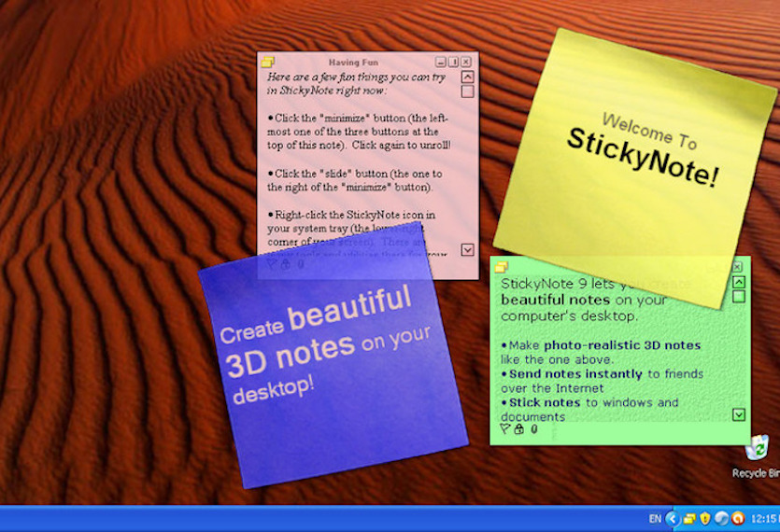Click the word 'beautiful' on the blue note
Viewport: 780px width, 532px height.
(x=349, y=307)
